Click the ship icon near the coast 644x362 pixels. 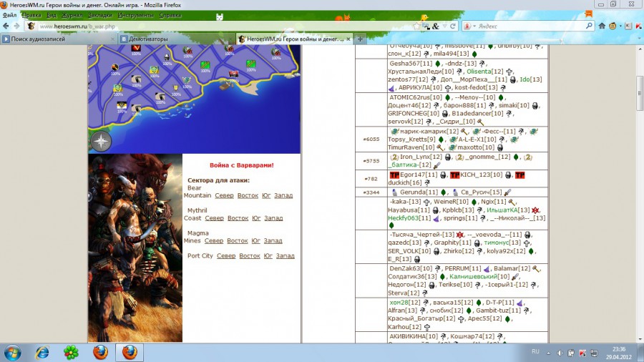tap(226, 85)
